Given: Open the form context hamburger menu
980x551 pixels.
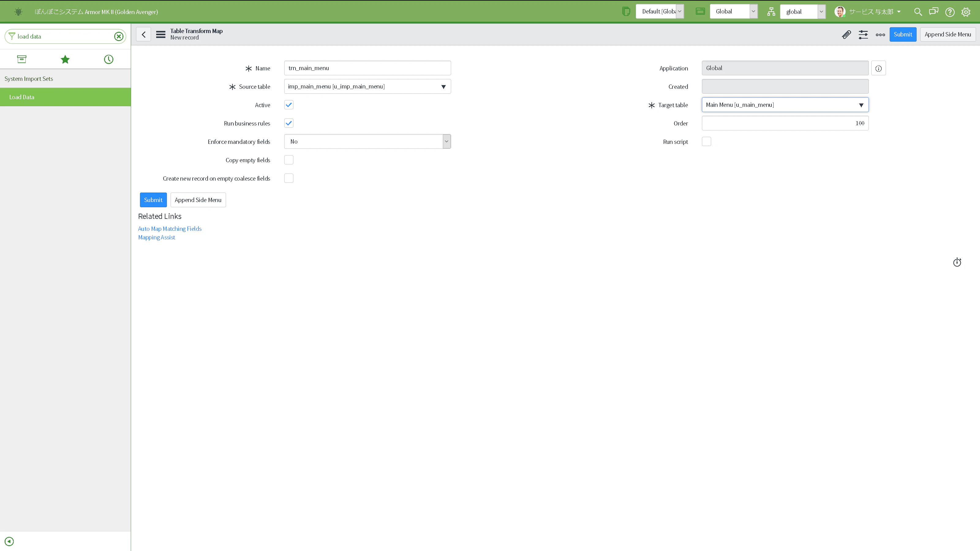Looking at the screenshot, I should tap(160, 35).
